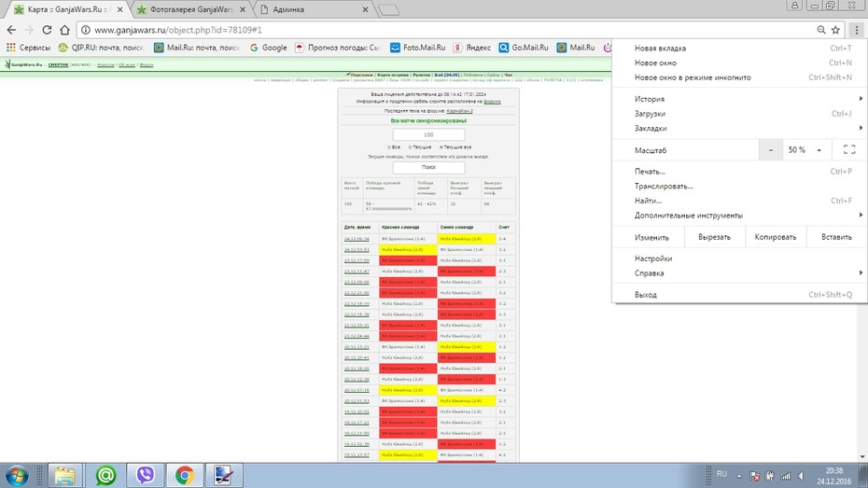Screen dimensions: 868x488
Task: Click the browser back arrow
Action: click(x=11, y=30)
